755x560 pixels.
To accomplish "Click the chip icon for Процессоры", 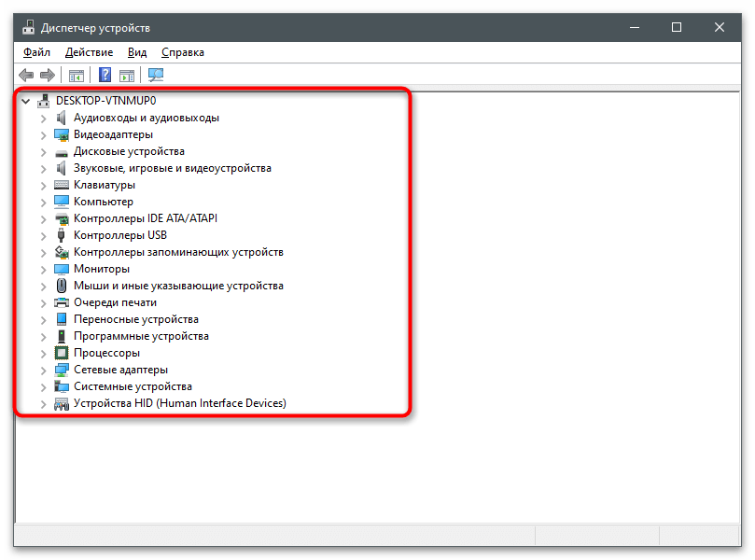I will tap(62, 353).
